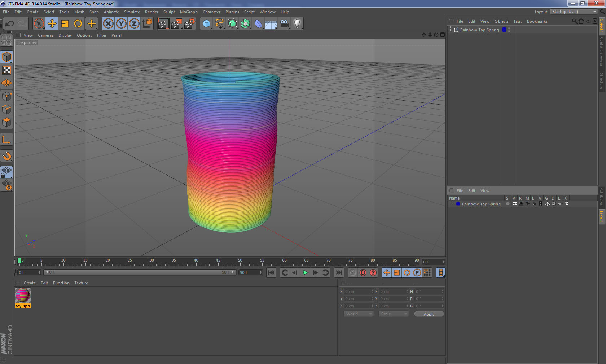Click the Enable Snap magnet icon
The height and width of the screenshot is (364, 606).
[x=6, y=156]
